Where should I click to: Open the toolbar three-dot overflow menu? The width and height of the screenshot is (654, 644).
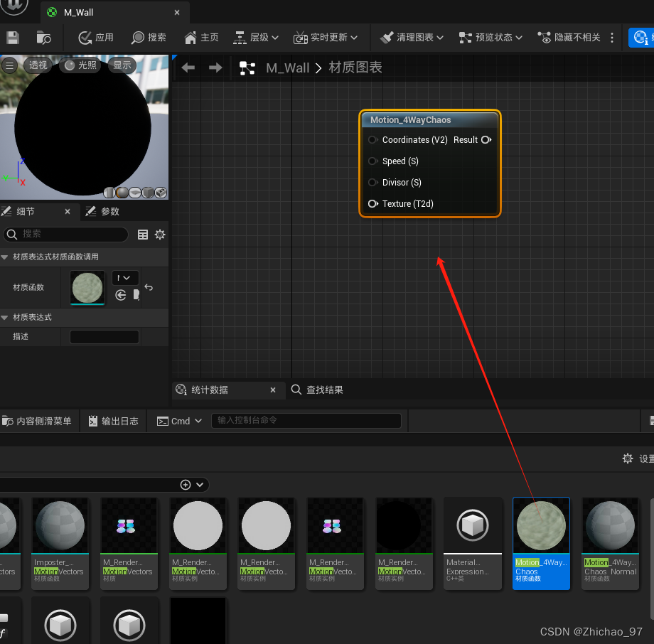612,38
